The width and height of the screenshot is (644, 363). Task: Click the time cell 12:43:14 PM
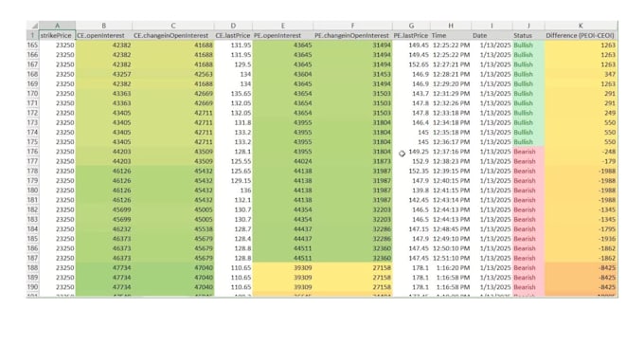click(x=451, y=200)
